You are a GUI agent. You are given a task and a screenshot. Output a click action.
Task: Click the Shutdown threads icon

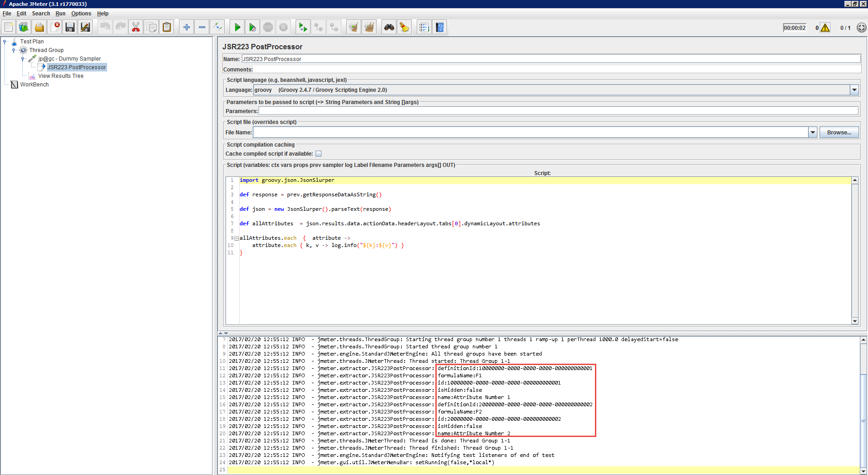(283, 27)
